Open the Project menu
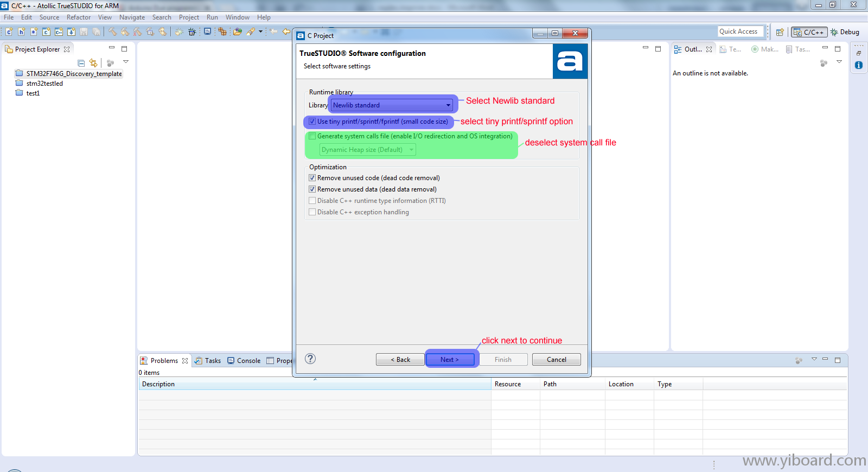The width and height of the screenshot is (868, 472). pyautogui.click(x=189, y=17)
